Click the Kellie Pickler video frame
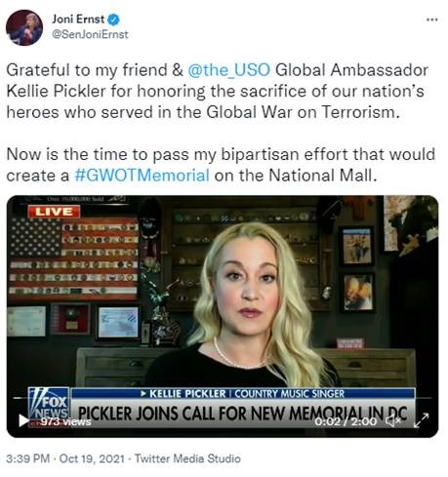Viewport: 448px width, 477px height. pos(223,316)
